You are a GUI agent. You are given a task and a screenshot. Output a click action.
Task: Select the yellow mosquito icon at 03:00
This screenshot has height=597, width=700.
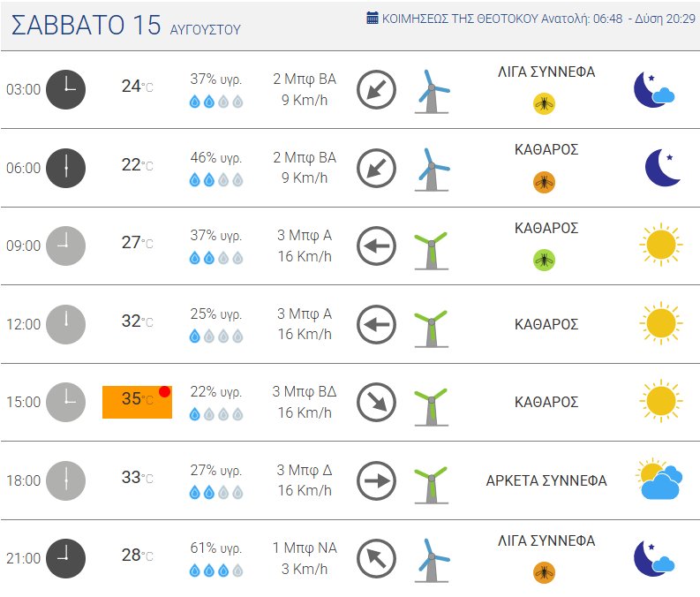point(544,103)
